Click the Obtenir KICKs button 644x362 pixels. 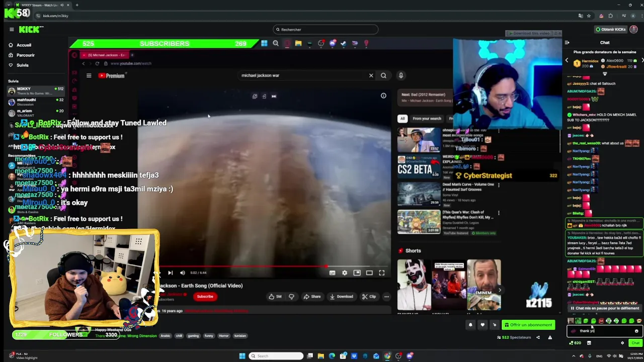coord(611,29)
